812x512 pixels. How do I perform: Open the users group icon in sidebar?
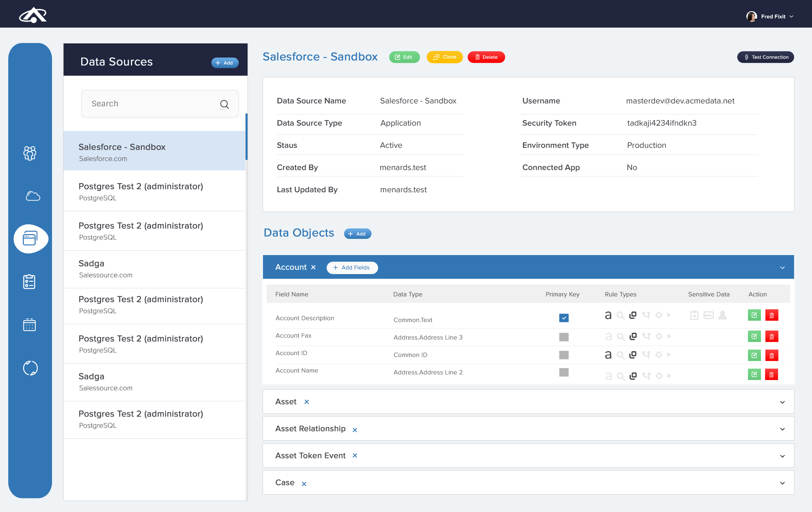pos(30,153)
